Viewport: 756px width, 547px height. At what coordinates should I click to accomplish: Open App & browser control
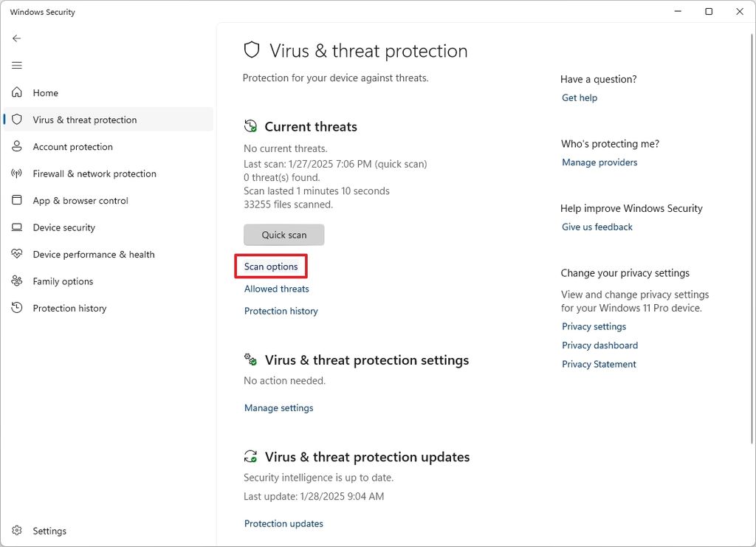(81, 200)
